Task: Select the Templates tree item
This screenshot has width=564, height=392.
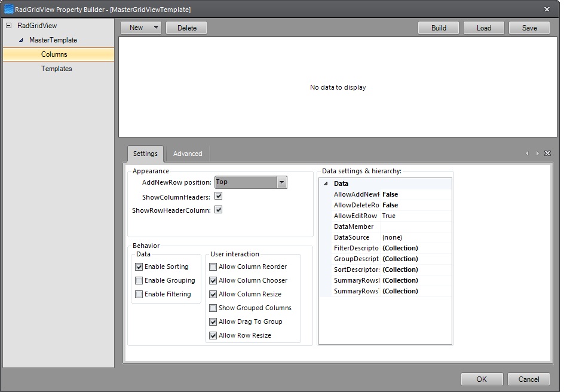Action: [x=57, y=69]
